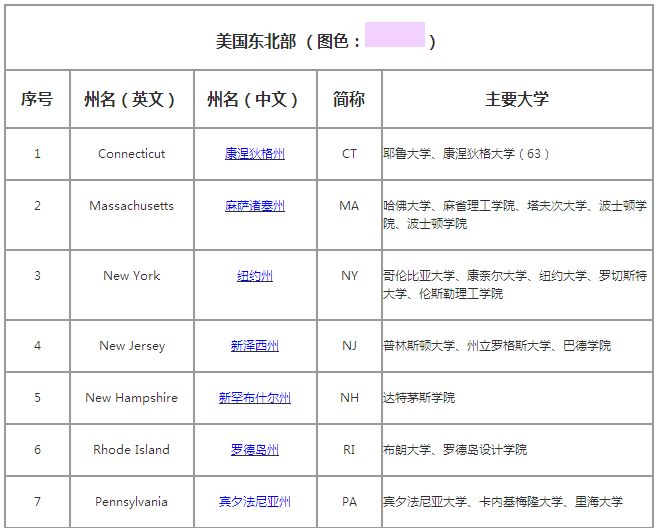
Task: Click the 达特茅斯学院 university cell
Action: click(419, 398)
